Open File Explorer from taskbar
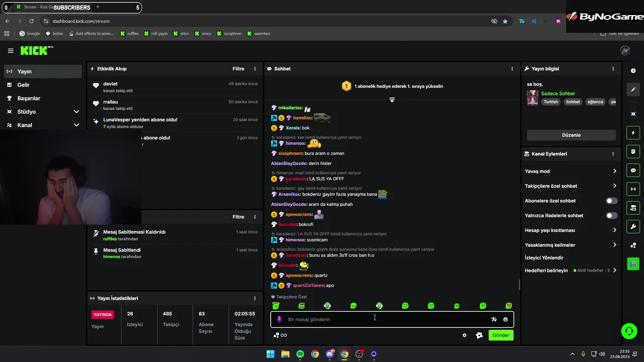 [x=285, y=354]
